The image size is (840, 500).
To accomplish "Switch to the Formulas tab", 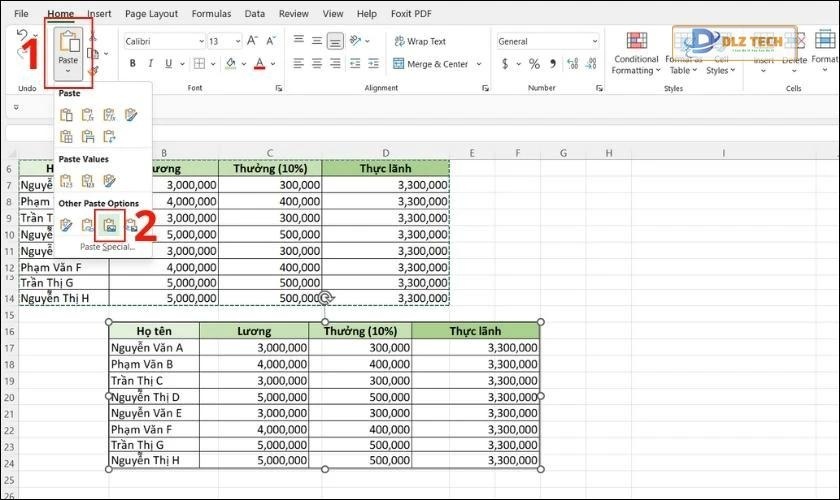I will pyautogui.click(x=211, y=14).
